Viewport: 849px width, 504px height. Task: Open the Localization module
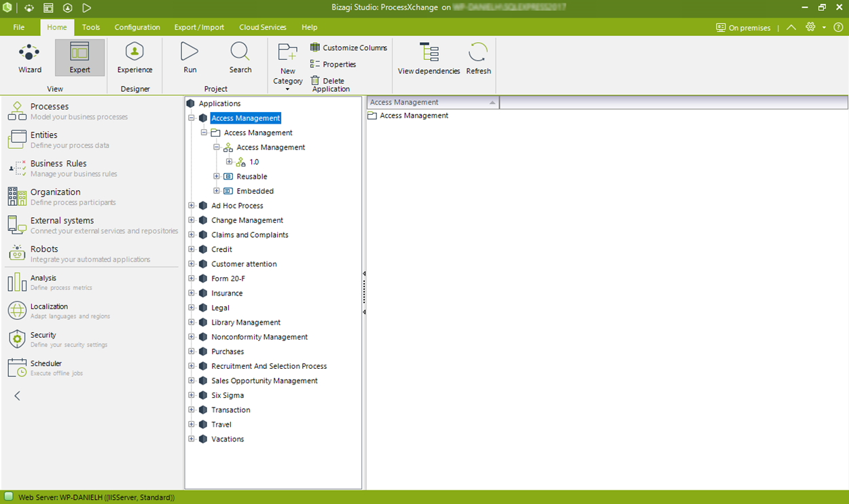coord(92,310)
